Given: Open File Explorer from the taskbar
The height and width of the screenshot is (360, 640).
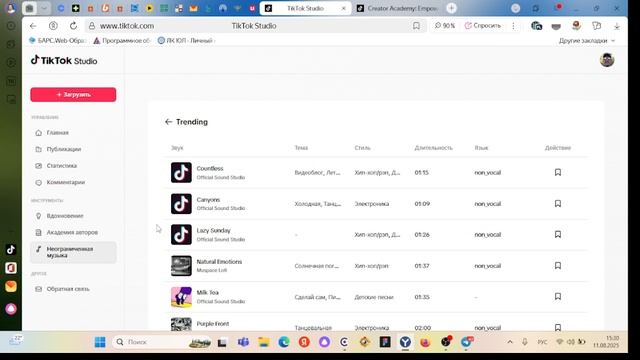Looking at the screenshot, I should click(x=263, y=342).
